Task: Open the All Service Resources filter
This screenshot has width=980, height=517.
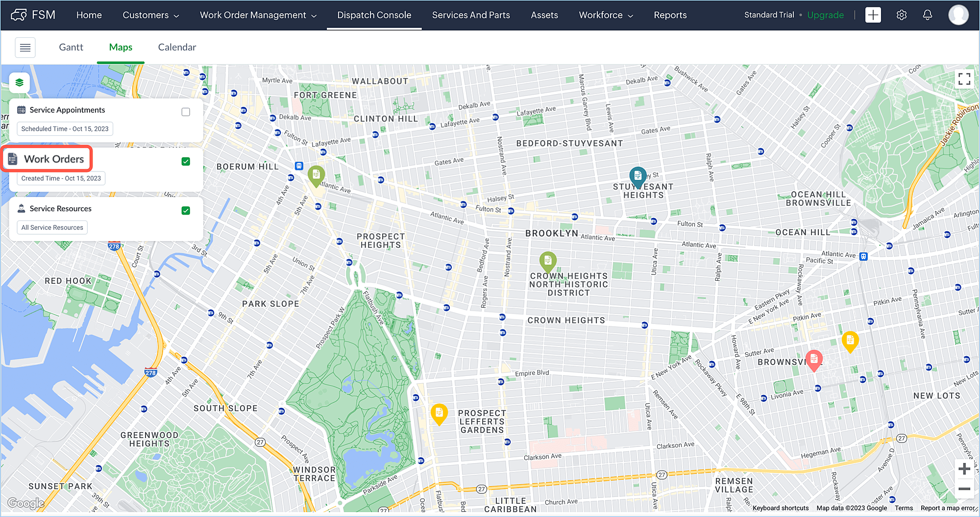Action: (x=52, y=227)
